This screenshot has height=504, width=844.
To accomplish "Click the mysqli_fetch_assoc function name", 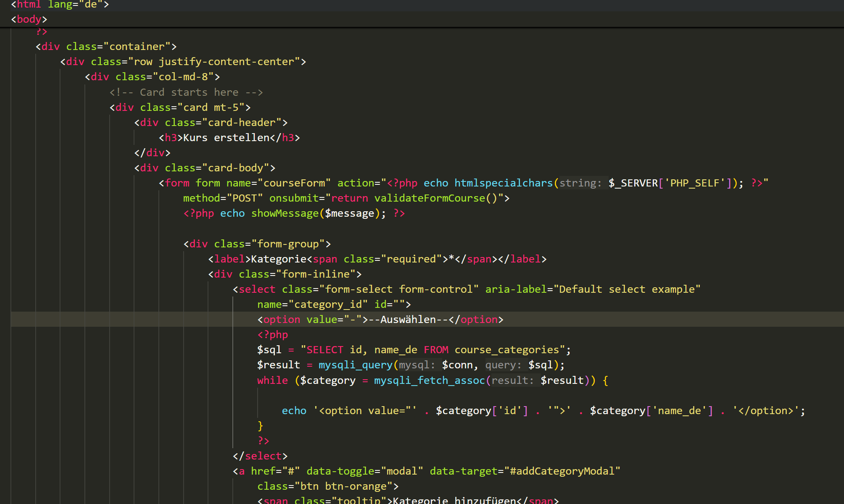I will tap(429, 381).
